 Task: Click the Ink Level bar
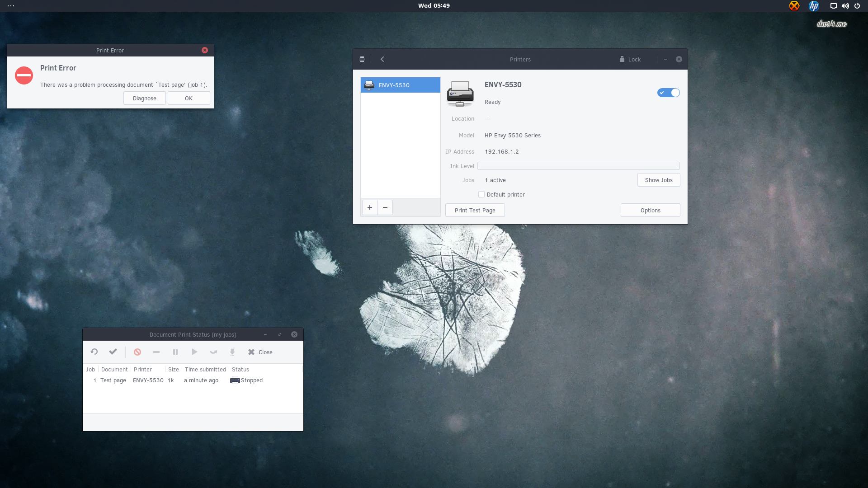coord(579,166)
